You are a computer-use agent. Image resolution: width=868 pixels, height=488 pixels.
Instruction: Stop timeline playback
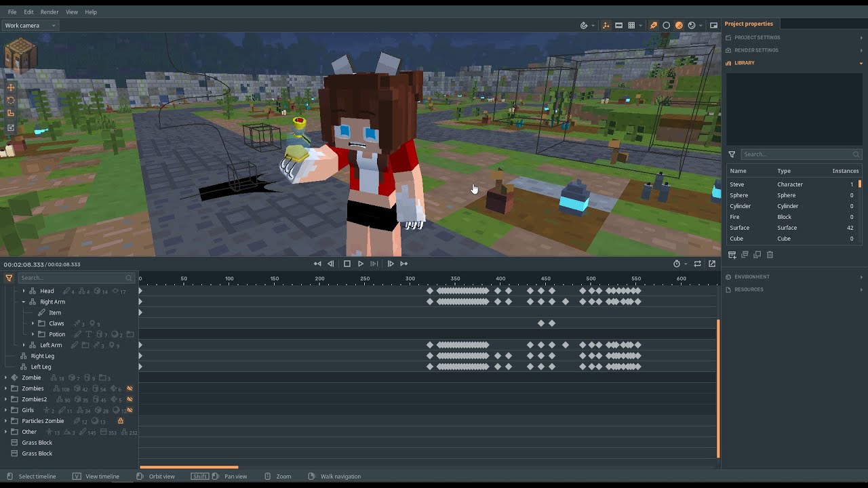pyautogui.click(x=347, y=264)
